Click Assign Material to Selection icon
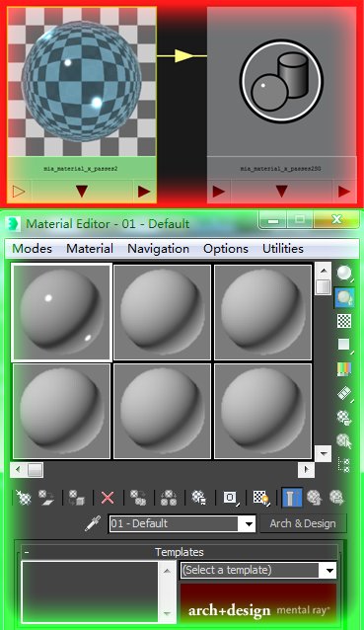Image resolution: width=364 pixels, height=630 pixels. [x=76, y=498]
